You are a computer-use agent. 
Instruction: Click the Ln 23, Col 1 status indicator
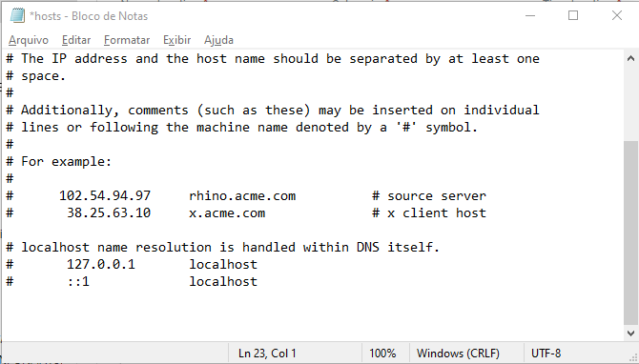coord(267,353)
